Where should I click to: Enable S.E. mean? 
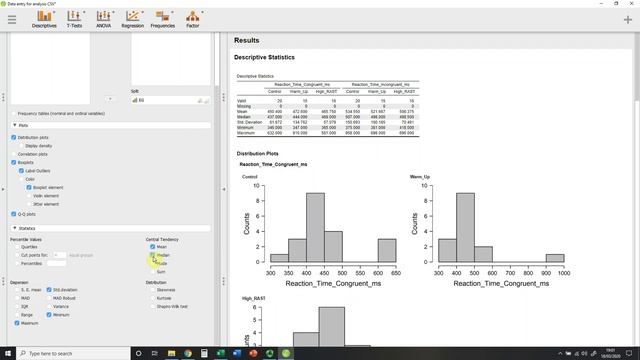[17, 290]
